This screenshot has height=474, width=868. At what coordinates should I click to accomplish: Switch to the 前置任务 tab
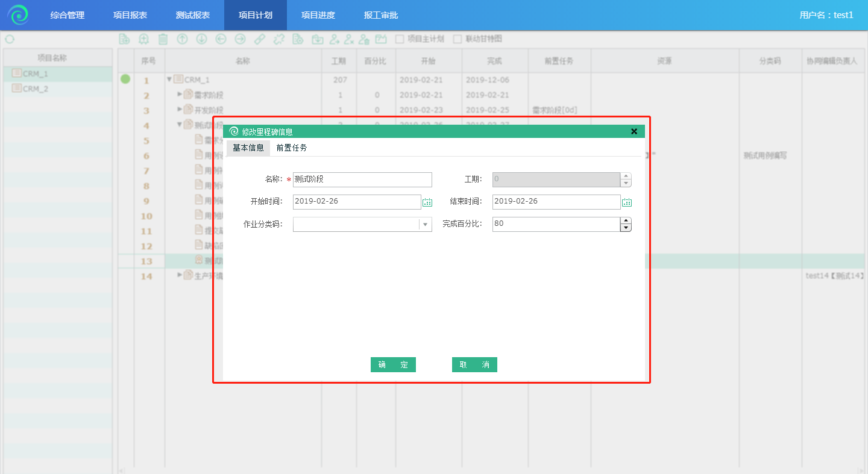coord(292,148)
